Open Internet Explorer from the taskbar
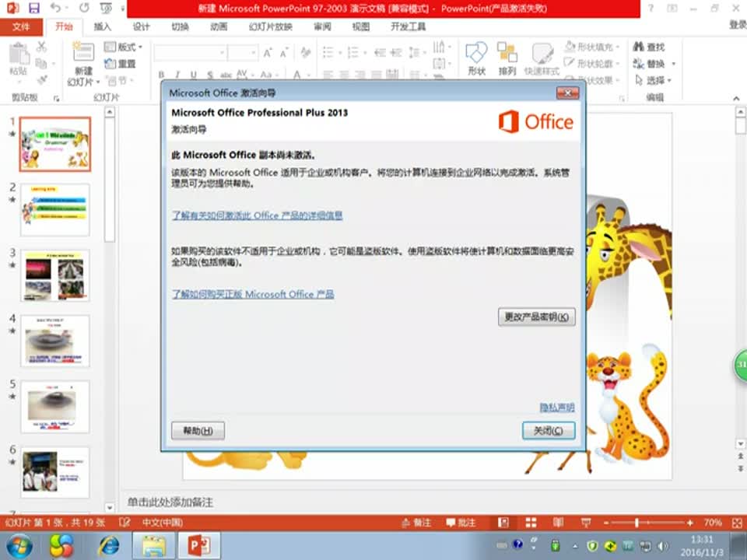Screen dimensions: 747x560 click(x=107, y=546)
